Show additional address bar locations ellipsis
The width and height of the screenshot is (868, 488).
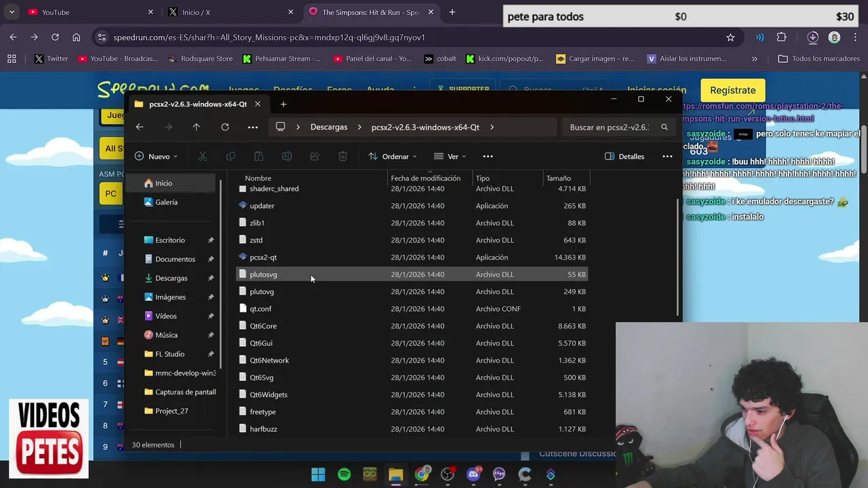pyautogui.click(x=253, y=127)
